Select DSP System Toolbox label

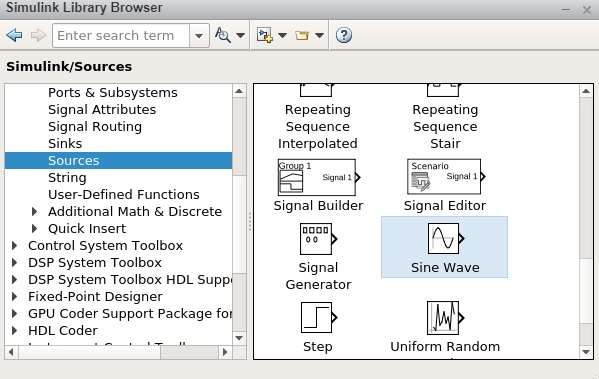[x=95, y=262]
